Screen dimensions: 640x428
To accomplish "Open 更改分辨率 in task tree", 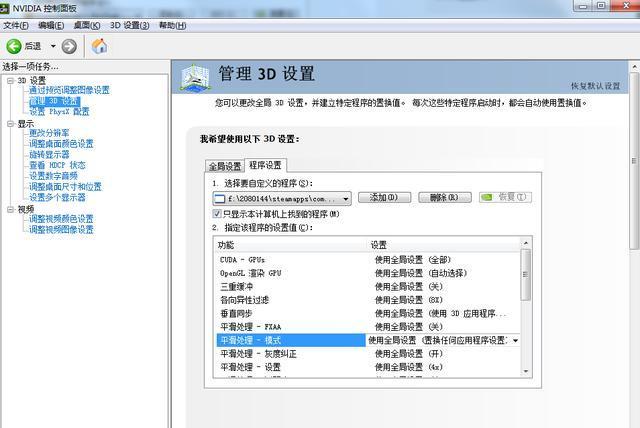I will 49,133.
